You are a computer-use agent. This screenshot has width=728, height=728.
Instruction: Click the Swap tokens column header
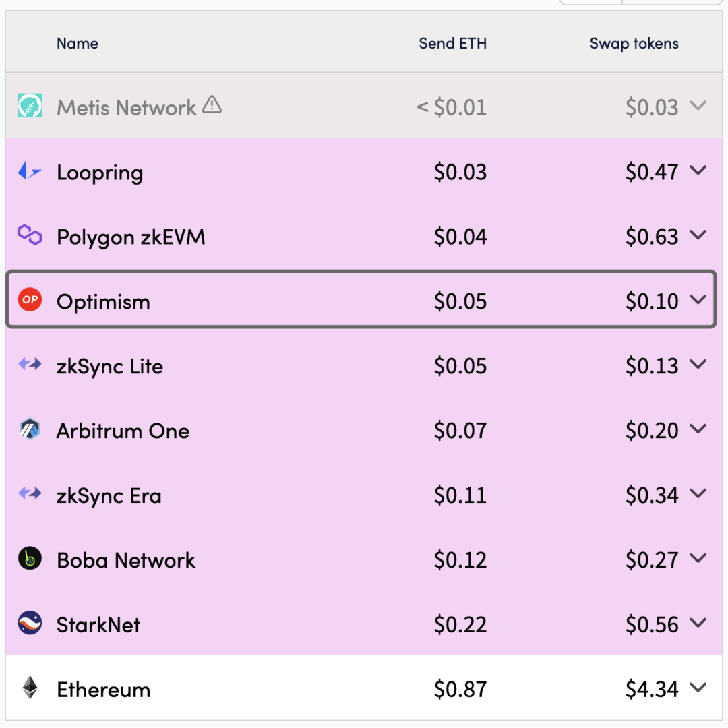[x=634, y=43]
